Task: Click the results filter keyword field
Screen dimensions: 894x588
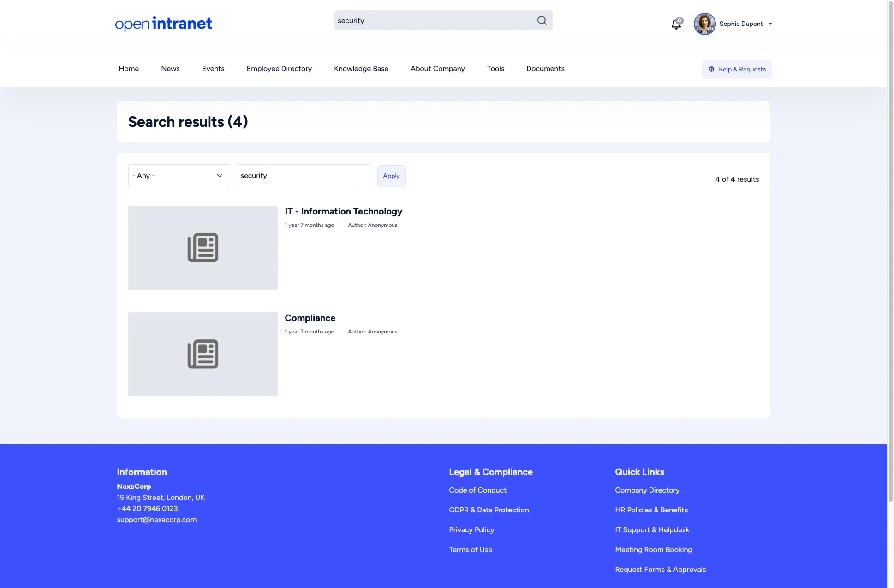Action: (x=303, y=176)
